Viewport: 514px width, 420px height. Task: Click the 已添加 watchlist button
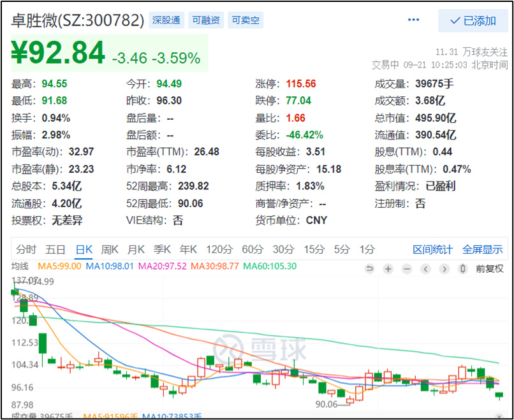click(473, 20)
